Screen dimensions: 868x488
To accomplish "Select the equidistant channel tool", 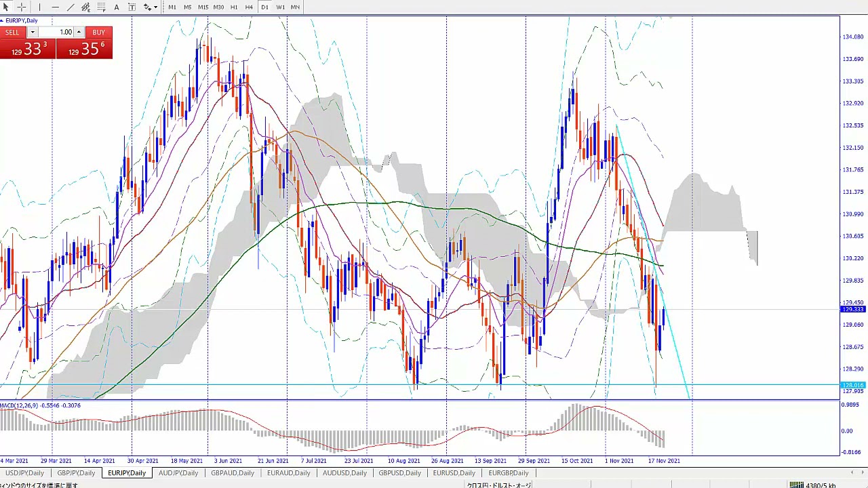I will [86, 7].
